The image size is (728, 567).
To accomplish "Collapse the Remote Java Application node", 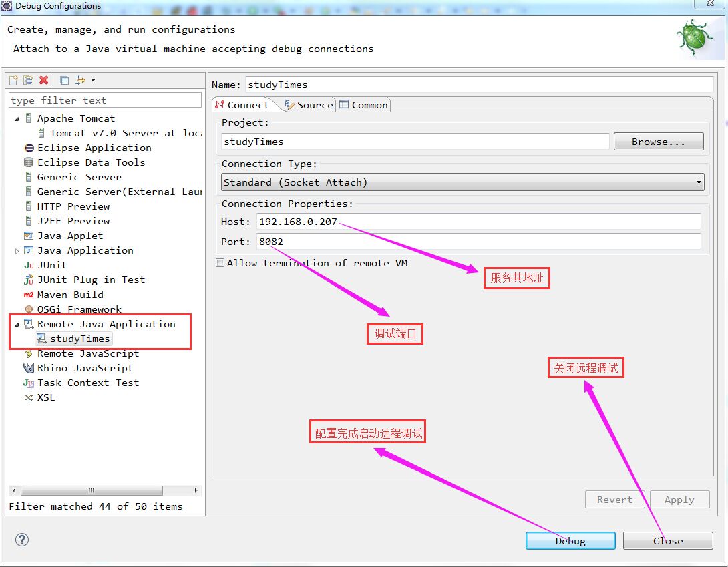I will coord(17,324).
